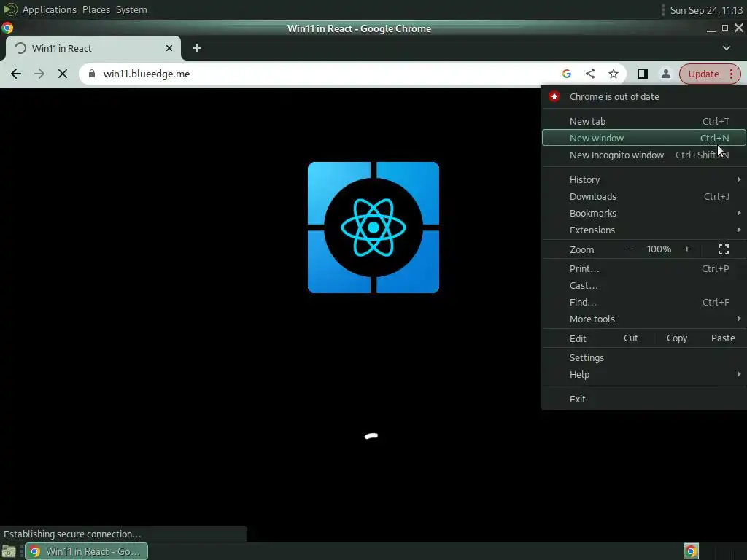The width and height of the screenshot is (747, 560).
Task: Open the tab search chevron
Action: 726,48
